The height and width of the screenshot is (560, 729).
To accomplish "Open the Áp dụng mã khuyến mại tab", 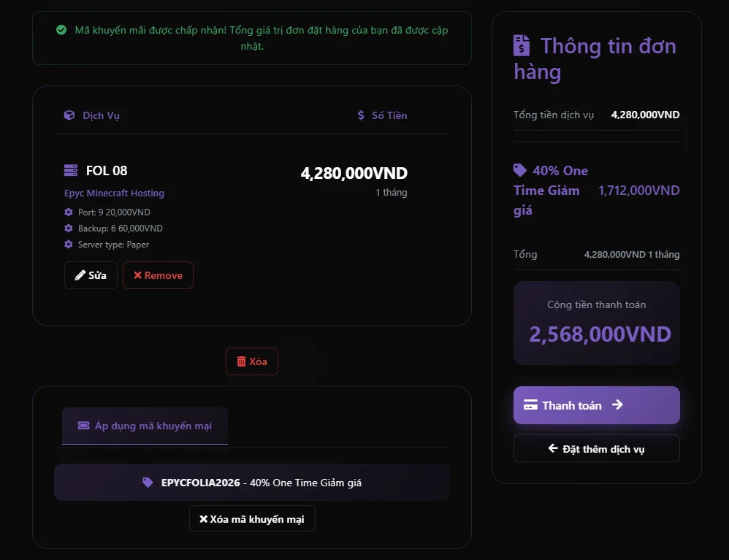I will 145,426.
